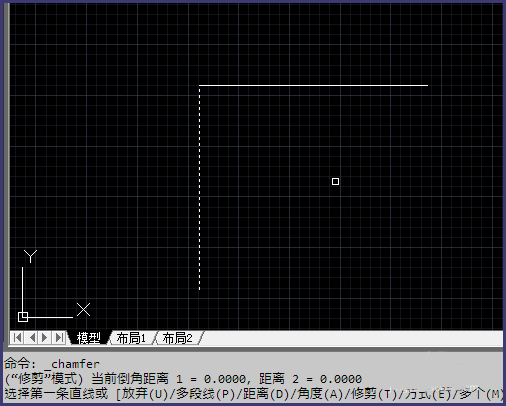This screenshot has width=506, height=406.
Task: Click the previous tab arrow
Action: pyautogui.click(x=32, y=338)
